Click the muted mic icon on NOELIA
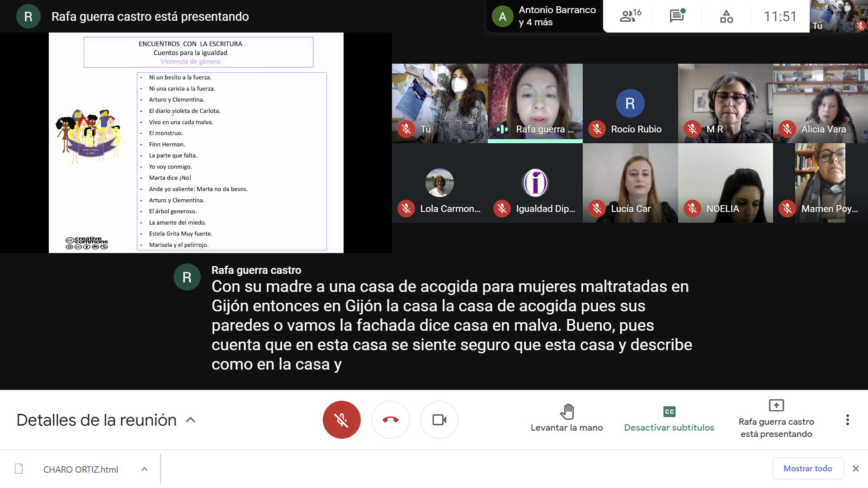 coord(692,209)
